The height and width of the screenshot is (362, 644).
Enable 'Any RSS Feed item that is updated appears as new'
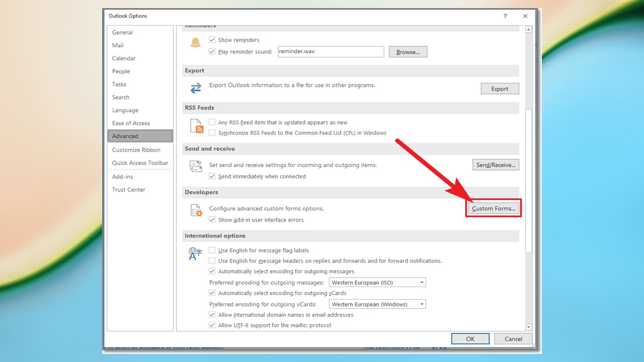[212, 122]
